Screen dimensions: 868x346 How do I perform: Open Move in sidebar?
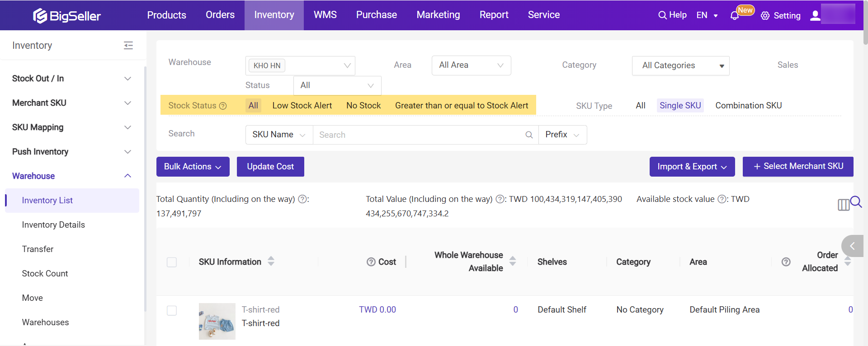(x=33, y=298)
